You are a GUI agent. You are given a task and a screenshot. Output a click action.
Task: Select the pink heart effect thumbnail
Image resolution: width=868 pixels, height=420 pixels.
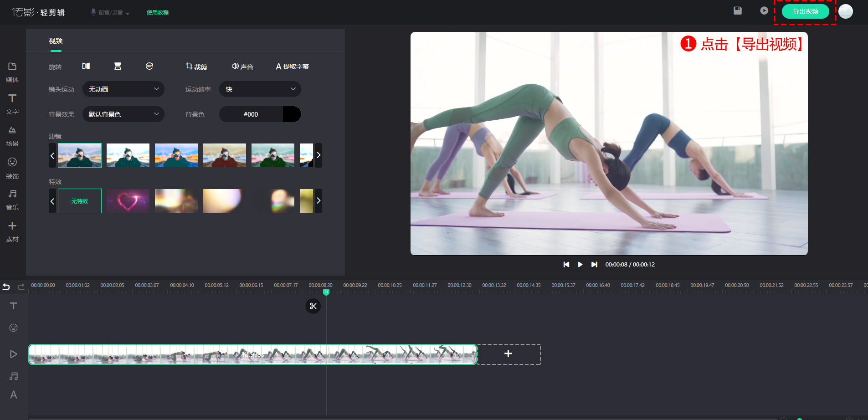[128, 201]
